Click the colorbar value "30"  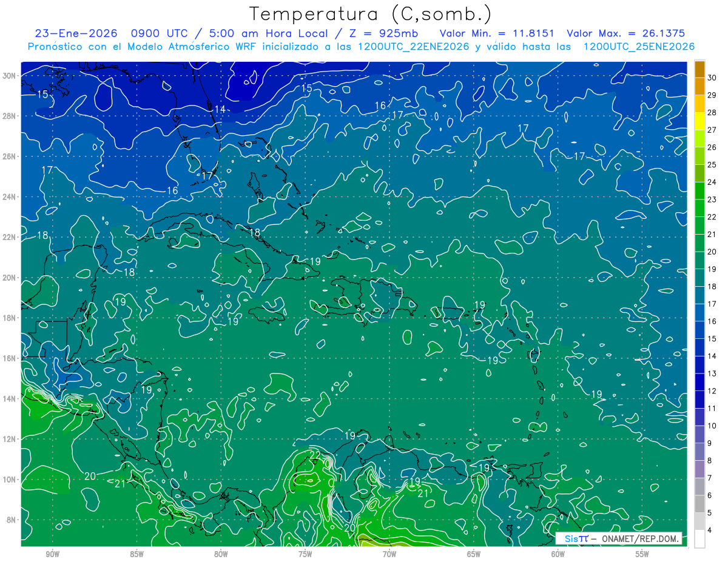coord(712,77)
